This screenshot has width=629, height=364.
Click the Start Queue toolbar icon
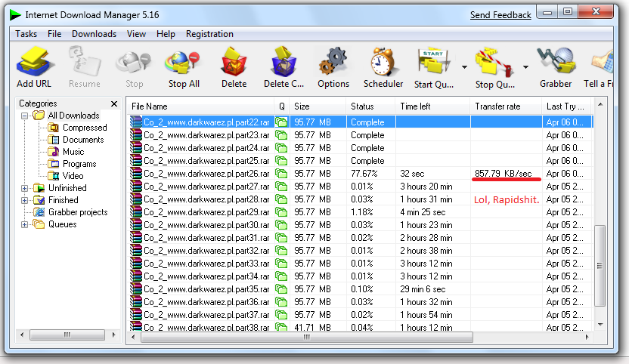(433, 61)
